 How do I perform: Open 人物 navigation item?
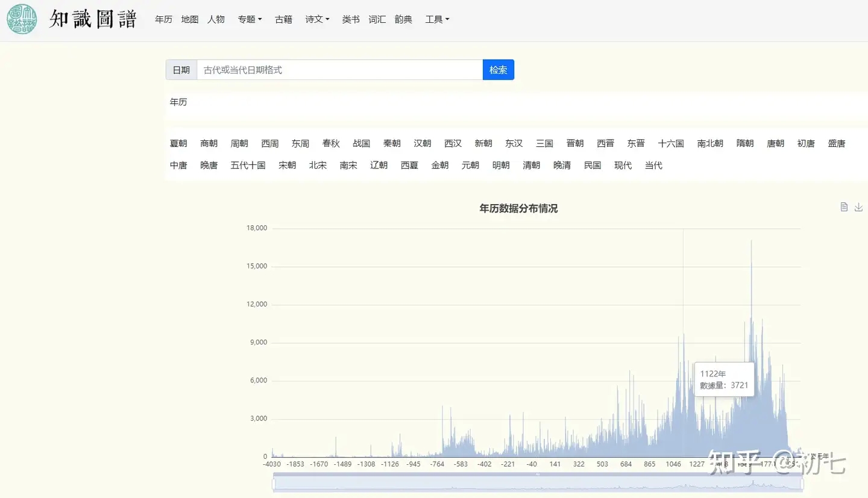tap(216, 19)
